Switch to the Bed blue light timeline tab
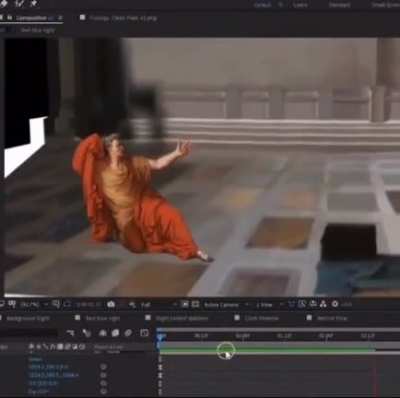The width and height of the screenshot is (400, 398). (103, 318)
